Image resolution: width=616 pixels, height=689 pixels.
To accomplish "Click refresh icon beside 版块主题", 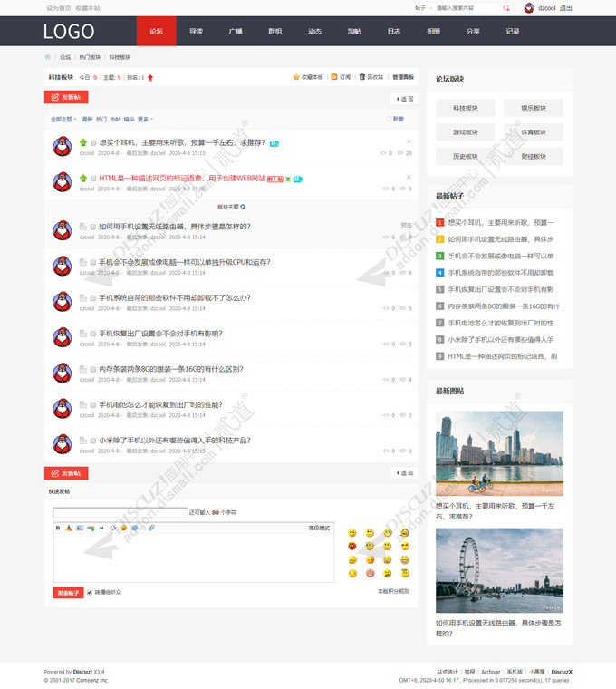I will point(243,207).
